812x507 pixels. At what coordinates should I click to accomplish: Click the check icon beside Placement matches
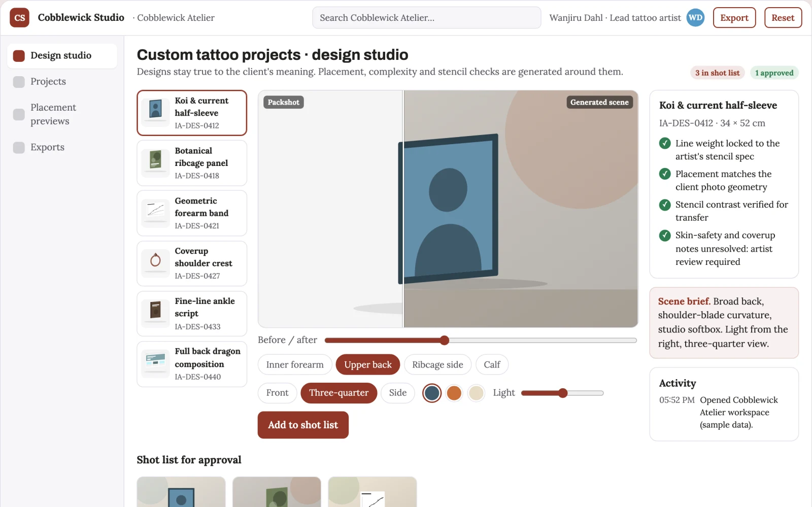point(665,174)
